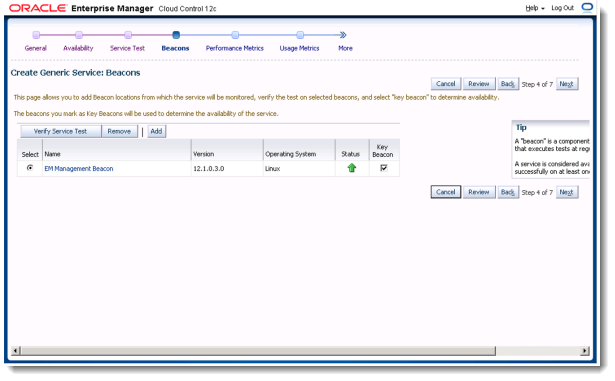Select the EM Management Beacon radio button
The image size is (615, 381).
pos(30,168)
